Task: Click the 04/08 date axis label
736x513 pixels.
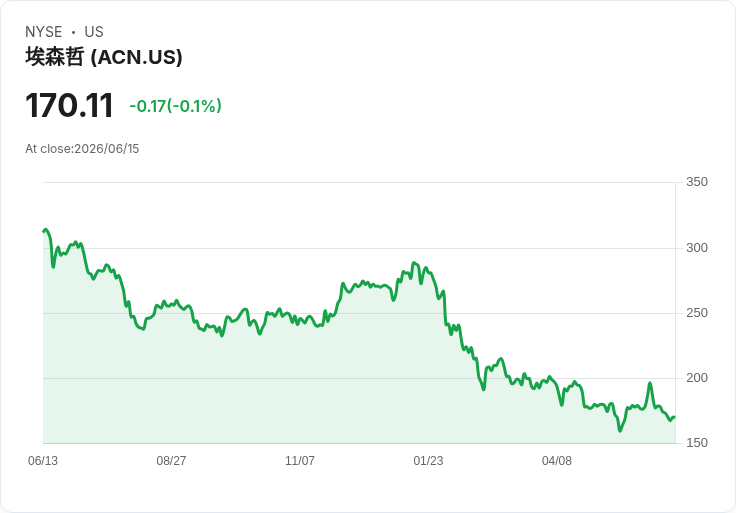Action: pos(557,461)
